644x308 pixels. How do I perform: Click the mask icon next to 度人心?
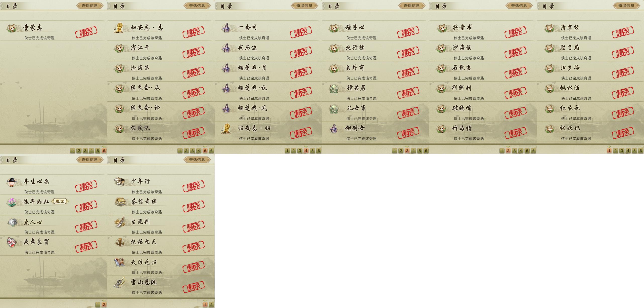coord(12,222)
